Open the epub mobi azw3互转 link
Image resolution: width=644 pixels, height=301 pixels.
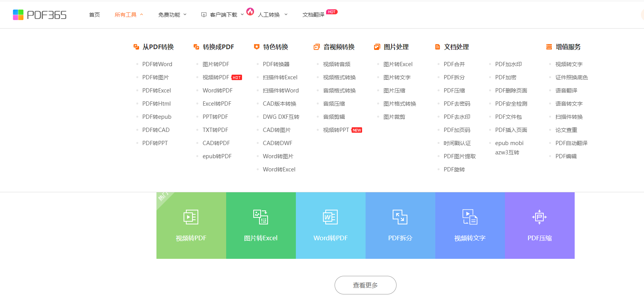click(509, 148)
